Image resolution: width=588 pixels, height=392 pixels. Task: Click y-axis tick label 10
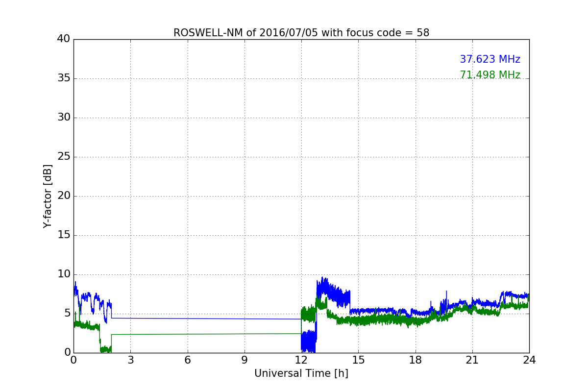coord(64,274)
